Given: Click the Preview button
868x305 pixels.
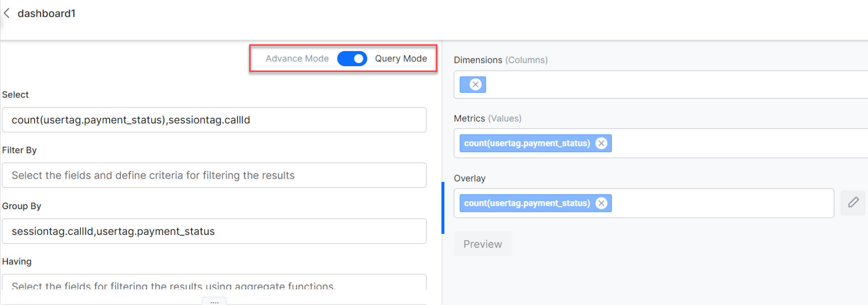Looking at the screenshot, I should coord(482,244).
